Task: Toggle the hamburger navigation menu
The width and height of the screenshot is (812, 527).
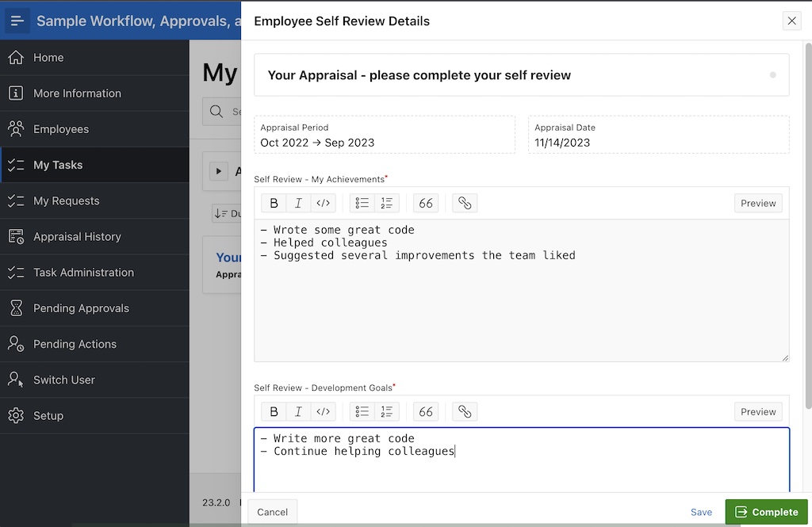Action: 17,21
